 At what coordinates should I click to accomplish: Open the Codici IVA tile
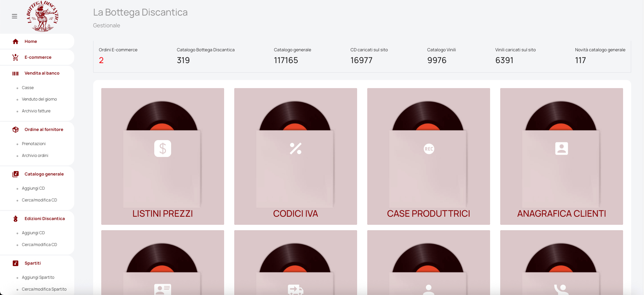coord(295,156)
